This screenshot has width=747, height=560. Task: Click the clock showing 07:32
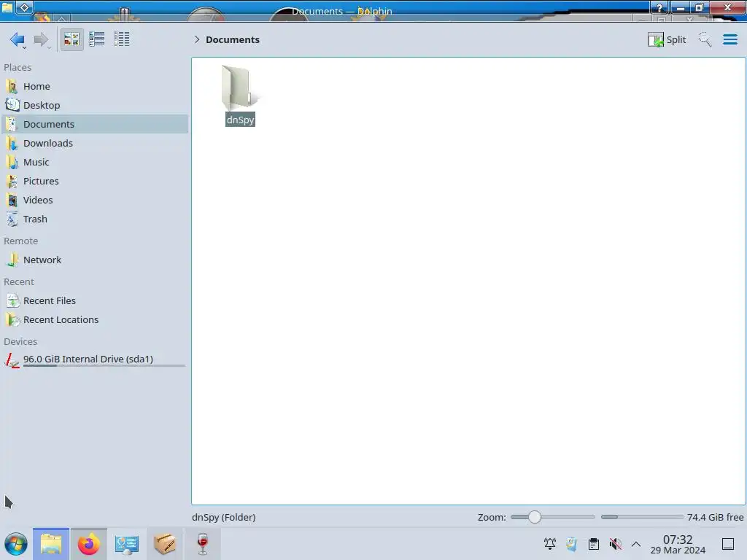[678, 544]
